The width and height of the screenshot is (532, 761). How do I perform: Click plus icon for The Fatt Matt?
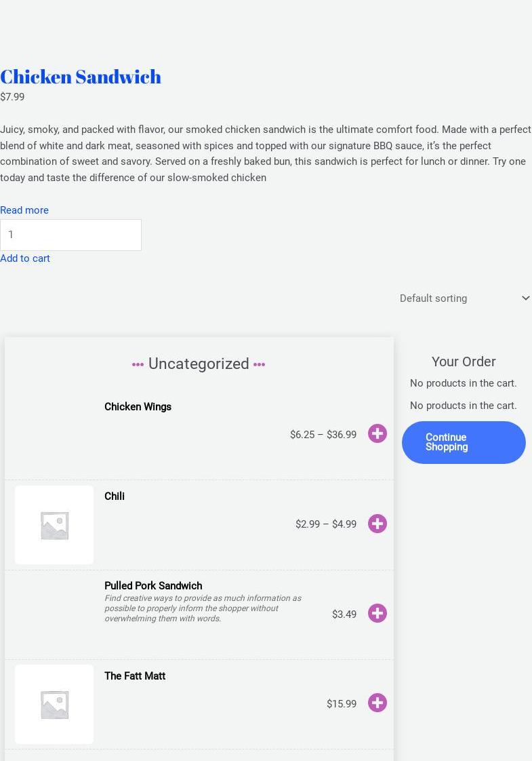377,703
